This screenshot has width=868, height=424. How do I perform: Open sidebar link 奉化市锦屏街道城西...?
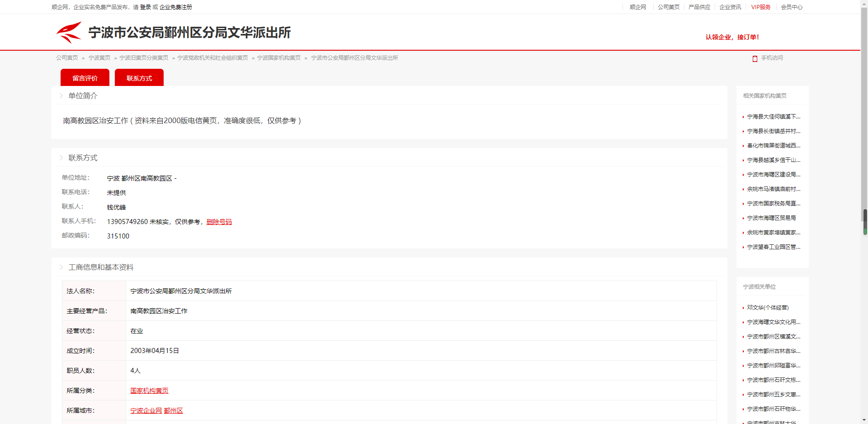click(774, 146)
